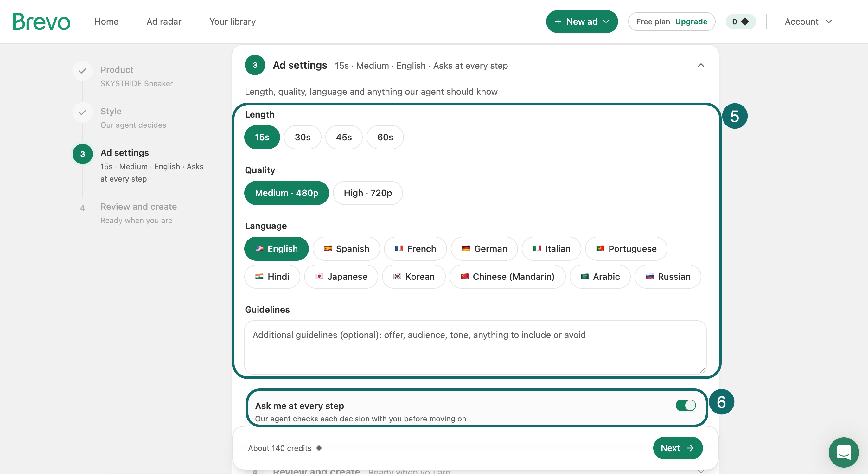
Task: Select the Japanese flag language chip
Action: [x=341, y=276]
